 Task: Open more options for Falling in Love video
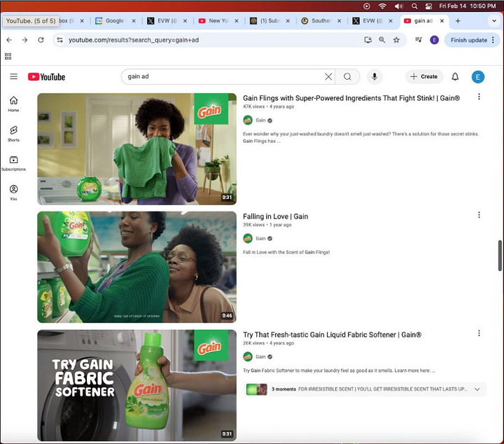[x=479, y=215]
